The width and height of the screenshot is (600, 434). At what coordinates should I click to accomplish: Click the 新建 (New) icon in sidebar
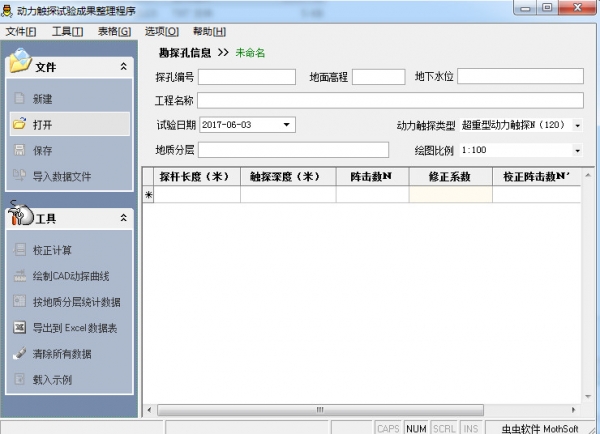click(20, 99)
